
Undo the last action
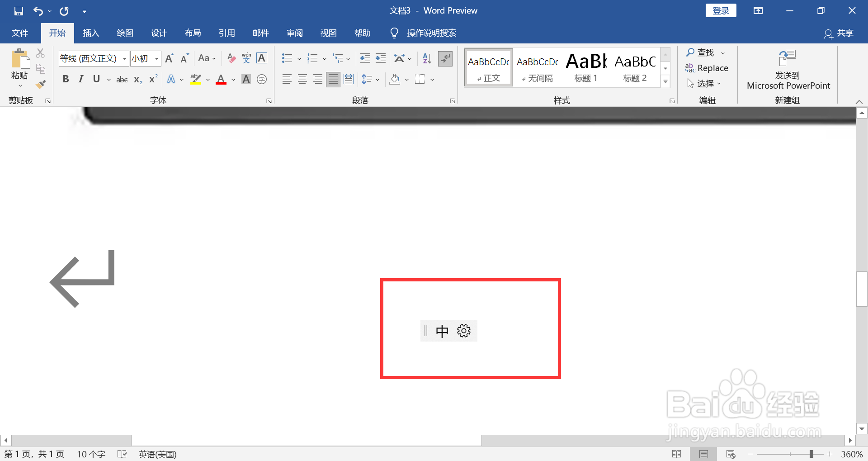[38, 11]
